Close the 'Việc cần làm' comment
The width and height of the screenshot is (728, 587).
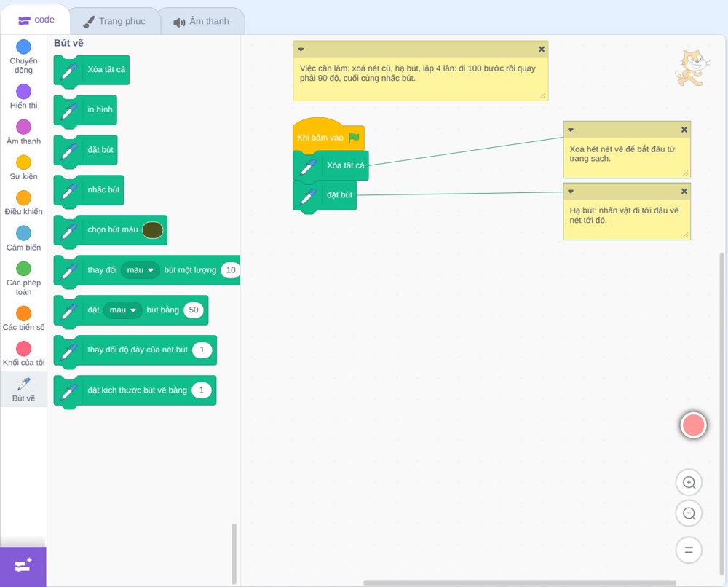(542, 50)
